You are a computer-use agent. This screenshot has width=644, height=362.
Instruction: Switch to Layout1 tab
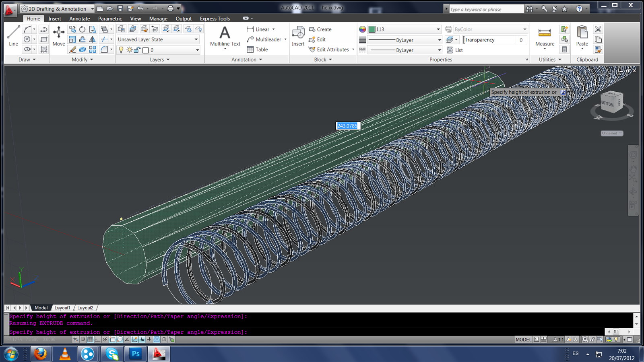point(62,308)
